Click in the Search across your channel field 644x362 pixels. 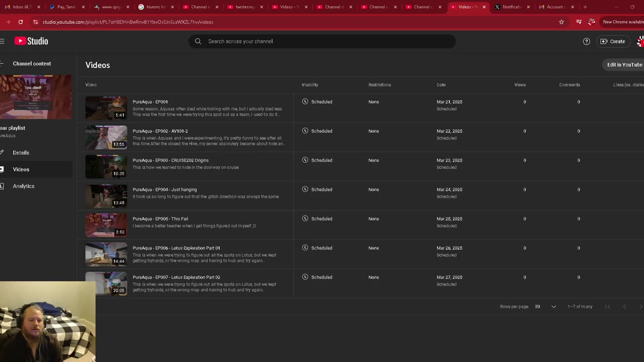tap(322, 41)
